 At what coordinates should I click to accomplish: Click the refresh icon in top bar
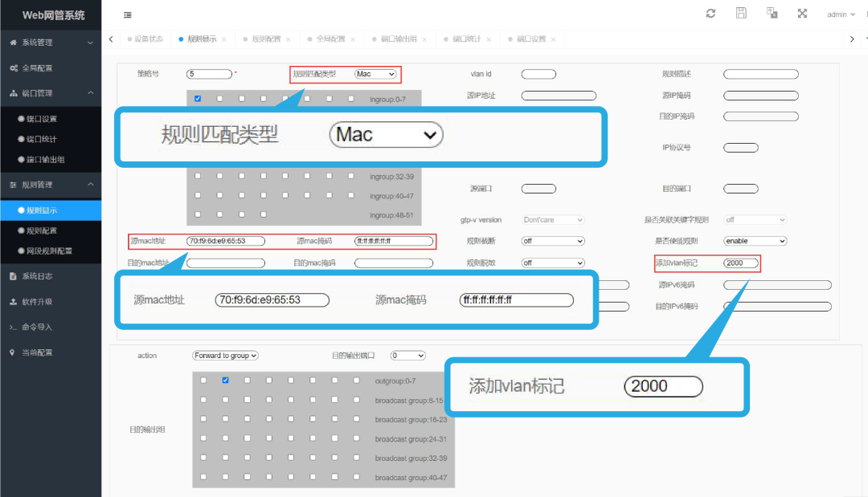point(710,14)
